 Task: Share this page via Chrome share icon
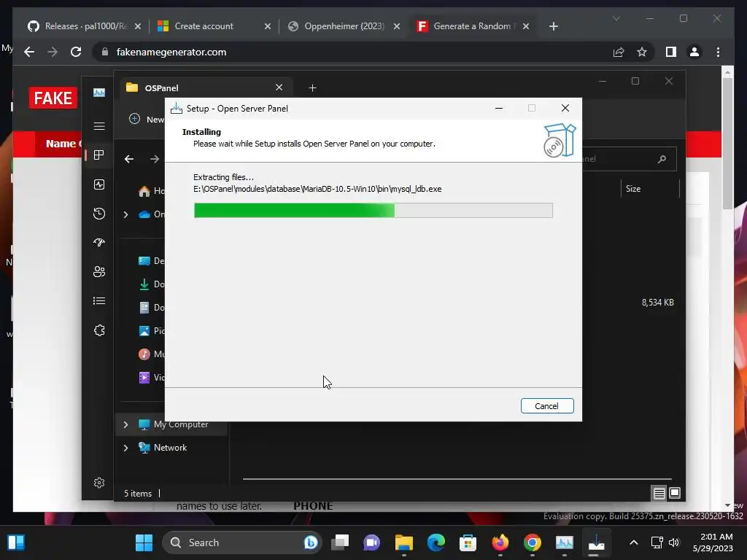[619, 52]
